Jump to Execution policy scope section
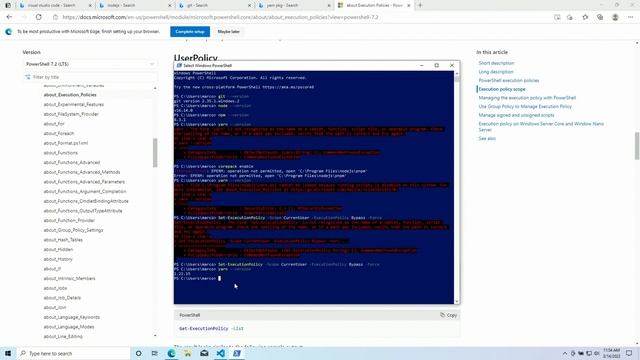Viewport: 640px width, 360px height. pyautogui.click(x=502, y=89)
